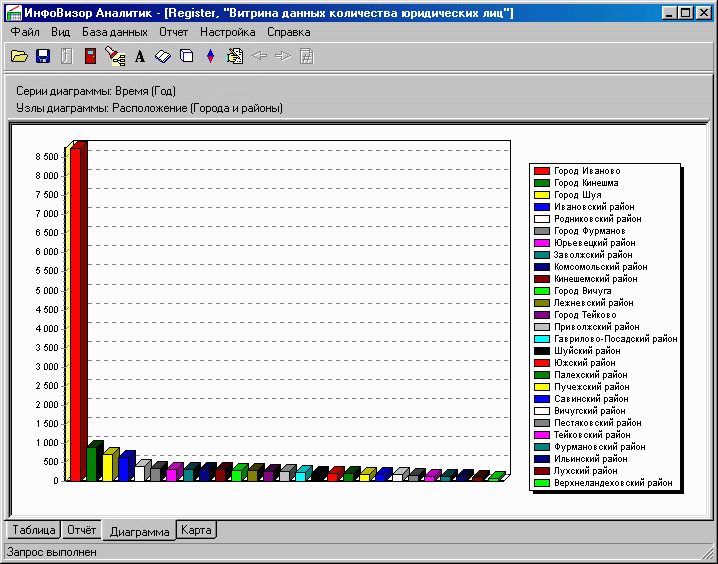The image size is (718, 564).
Task: Click legend entry Фурмановский район
Action: (599, 447)
